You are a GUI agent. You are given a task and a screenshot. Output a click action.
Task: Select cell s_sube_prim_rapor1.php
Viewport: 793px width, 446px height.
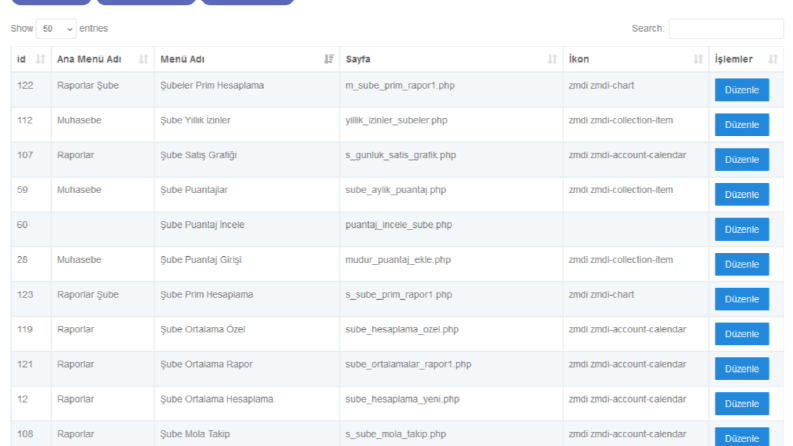click(399, 295)
